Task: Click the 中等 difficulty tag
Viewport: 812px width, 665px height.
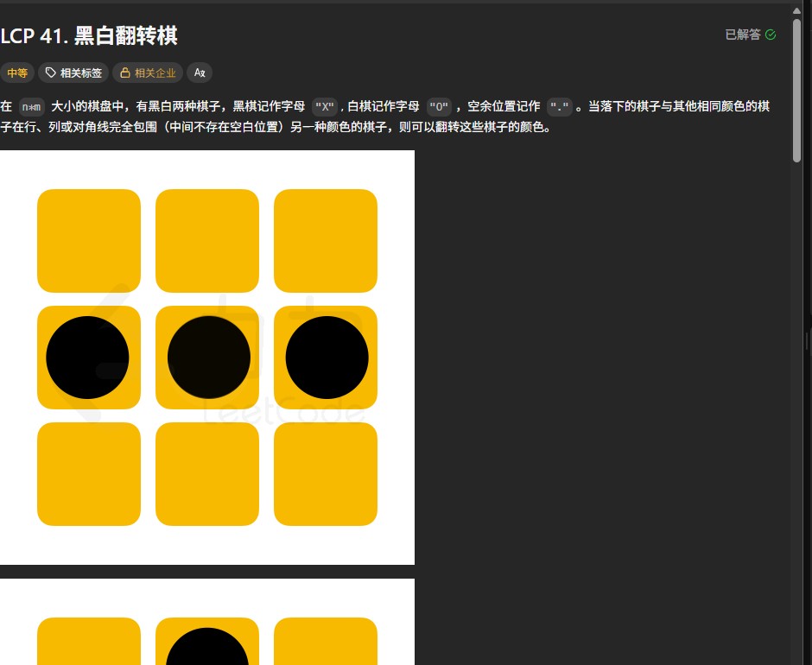Action: [16, 73]
